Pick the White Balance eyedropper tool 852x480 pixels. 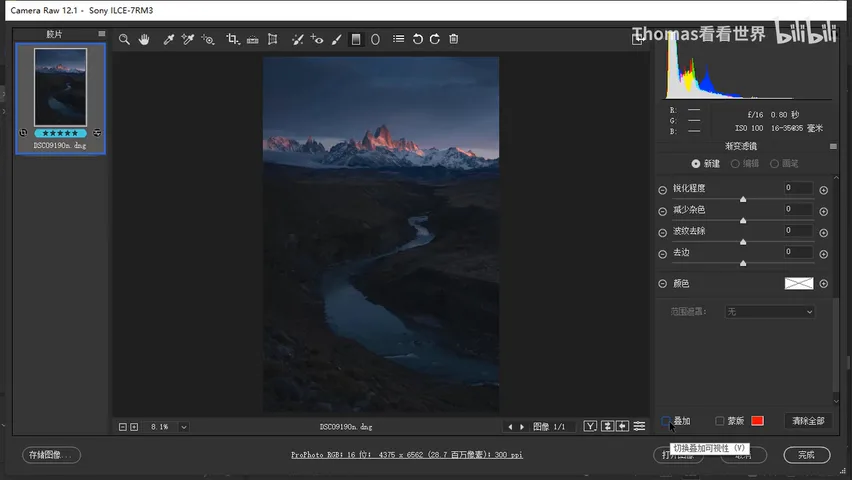[x=168, y=39]
